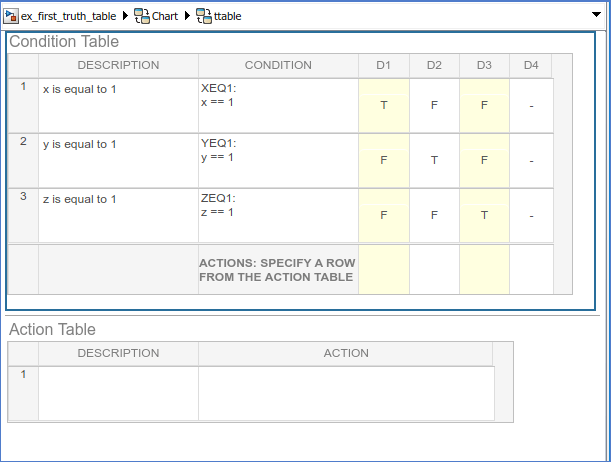Click the ttable icon in breadcrumb

tap(203, 17)
